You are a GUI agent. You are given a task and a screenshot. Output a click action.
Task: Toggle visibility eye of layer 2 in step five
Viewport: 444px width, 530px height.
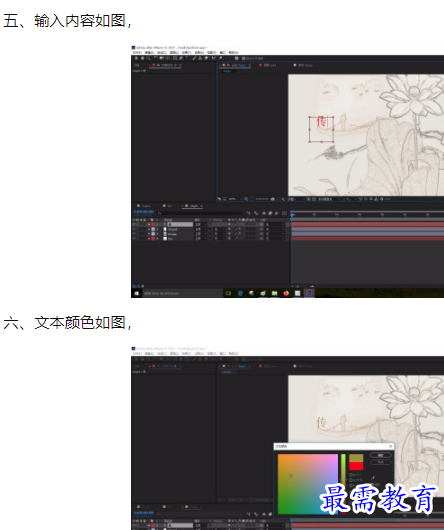(134, 229)
